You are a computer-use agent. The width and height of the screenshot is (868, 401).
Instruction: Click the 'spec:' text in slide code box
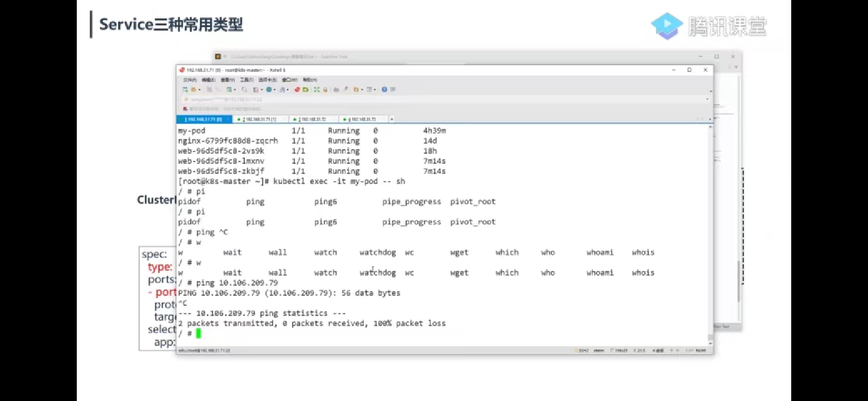tap(154, 254)
